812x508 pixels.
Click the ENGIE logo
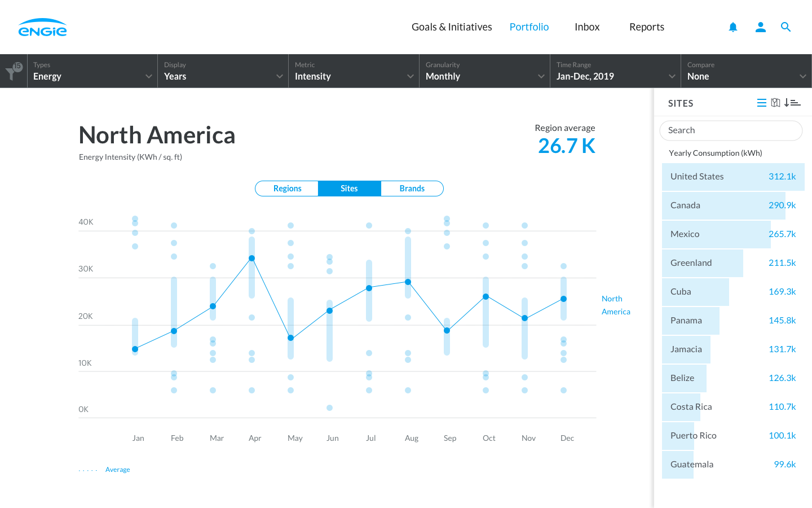point(42,28)
